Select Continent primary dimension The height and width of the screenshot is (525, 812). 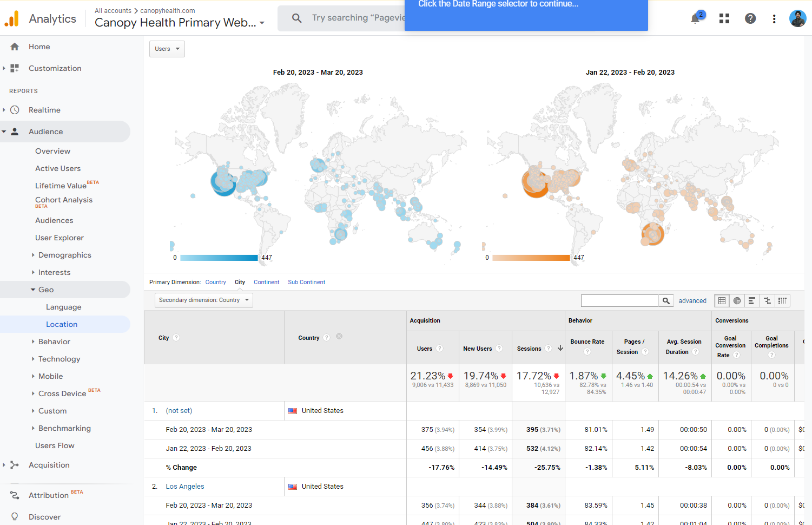pos(266,282)
